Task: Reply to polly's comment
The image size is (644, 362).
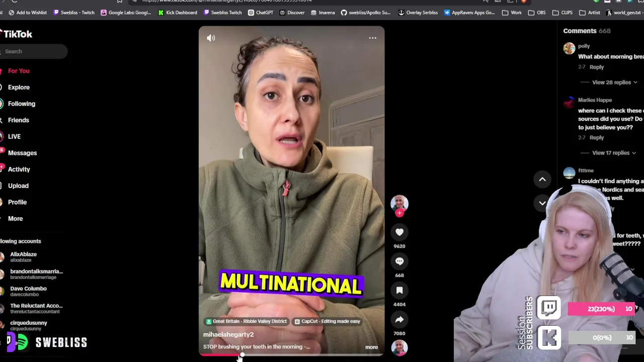Action: (596, 67)
